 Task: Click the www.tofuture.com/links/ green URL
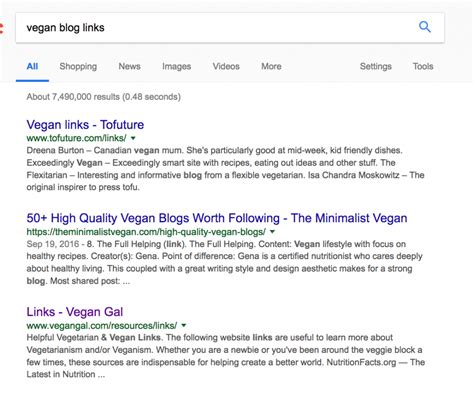pos(77,138)
